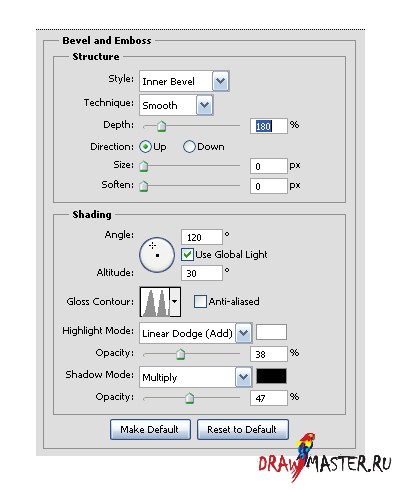
Task: Click the Size px input field
Action: pos(269,166)
